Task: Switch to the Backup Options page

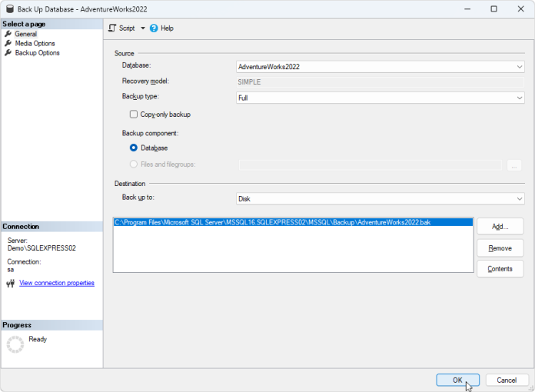Action: click(37, 53)
